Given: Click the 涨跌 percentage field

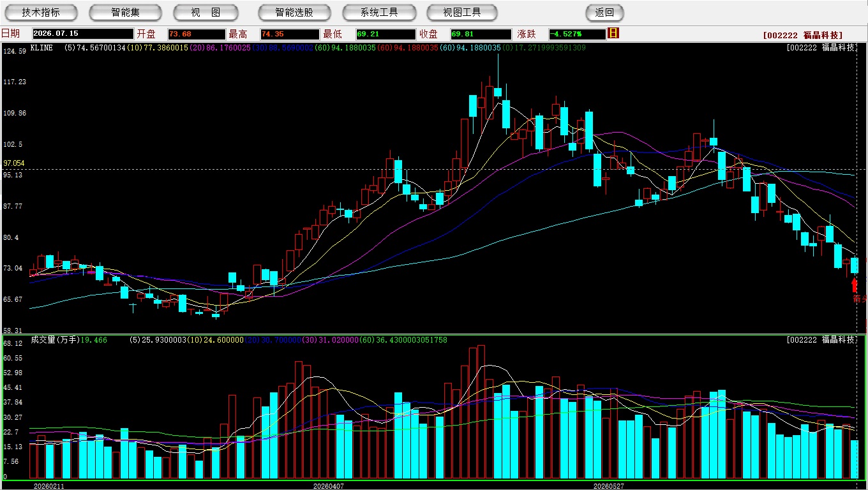Looking at the screenshot, I should (x=577, y=34).
